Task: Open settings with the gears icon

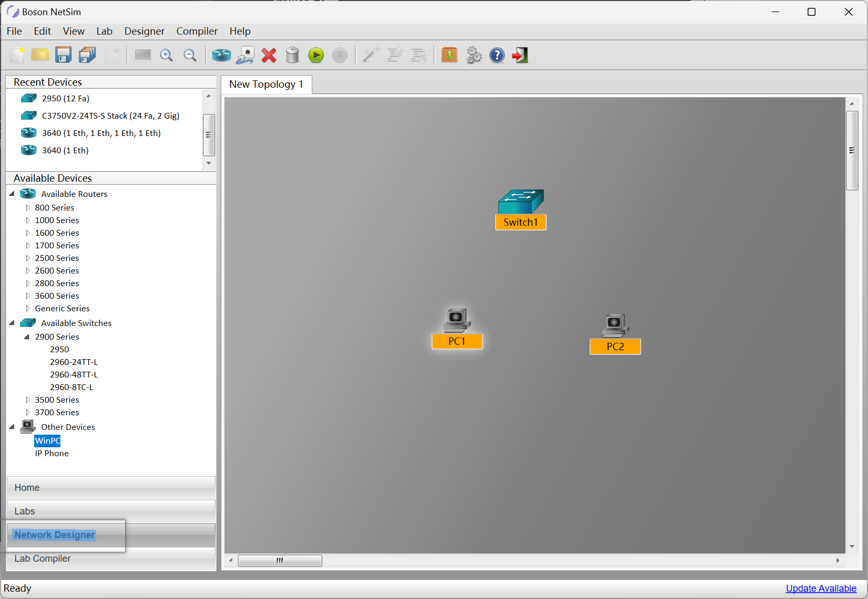Action: (x=474, y=55)
